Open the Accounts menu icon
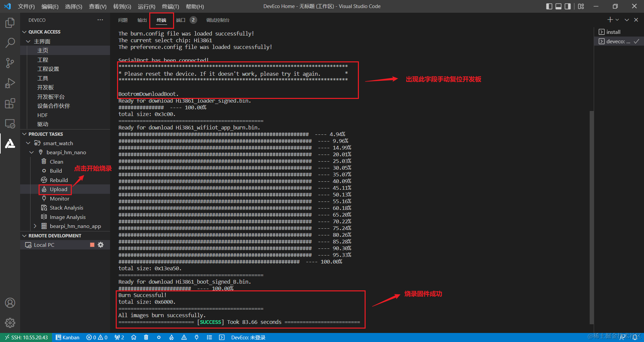Viewport: 644px width, 342px height. [x=10, y=303]
